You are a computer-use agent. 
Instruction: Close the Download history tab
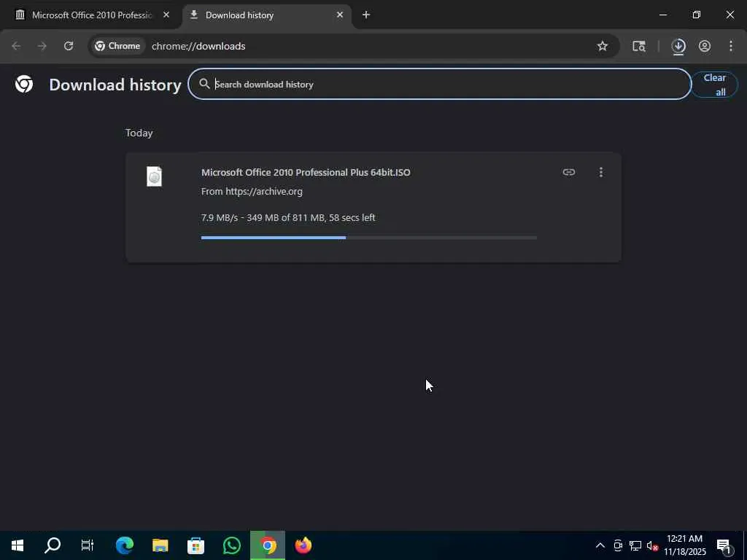click(x=340, y=15)
